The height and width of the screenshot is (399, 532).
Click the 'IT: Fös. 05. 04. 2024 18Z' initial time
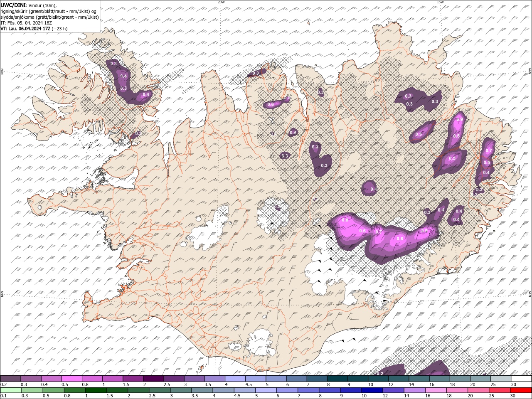coord(27,23)
